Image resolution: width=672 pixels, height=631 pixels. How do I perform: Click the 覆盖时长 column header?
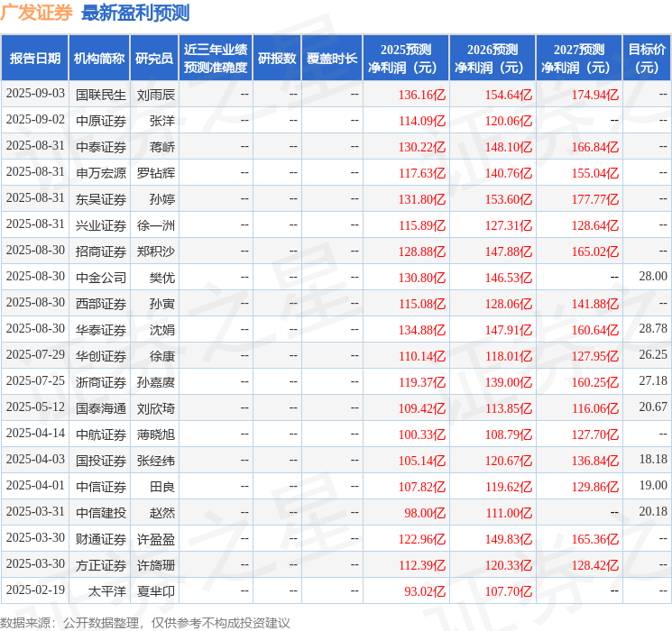click(x=332, y=59)
